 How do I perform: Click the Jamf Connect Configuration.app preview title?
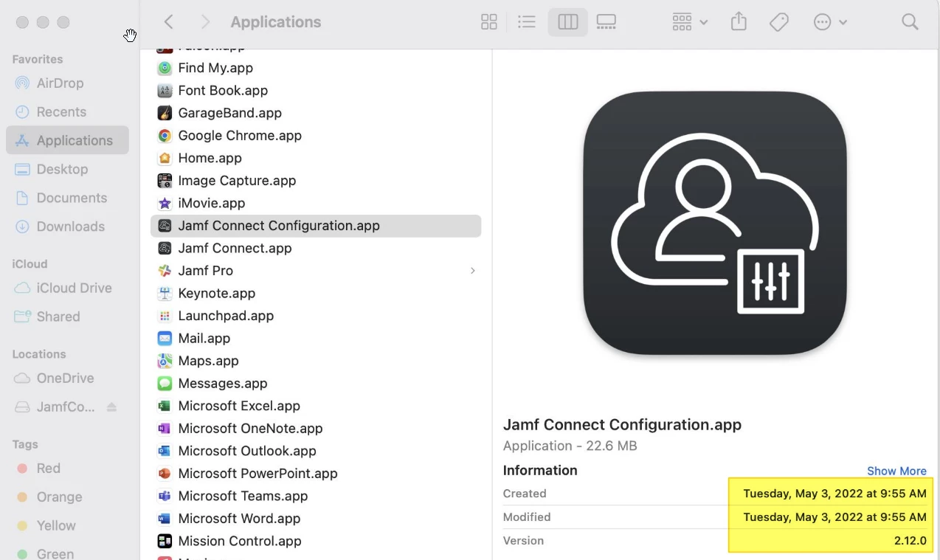pos(622,424)
